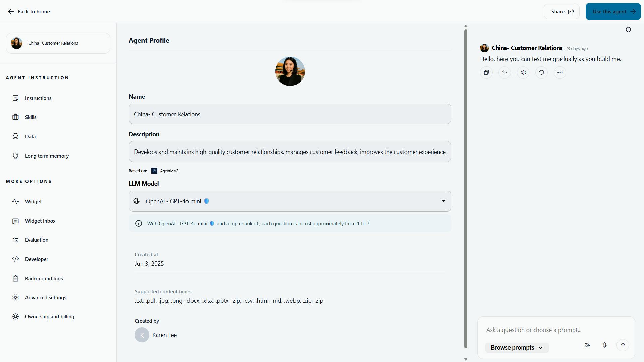Open the agent's profile avatar image
Viewport: 644px width, 362px height.
[x=290, y=71]
